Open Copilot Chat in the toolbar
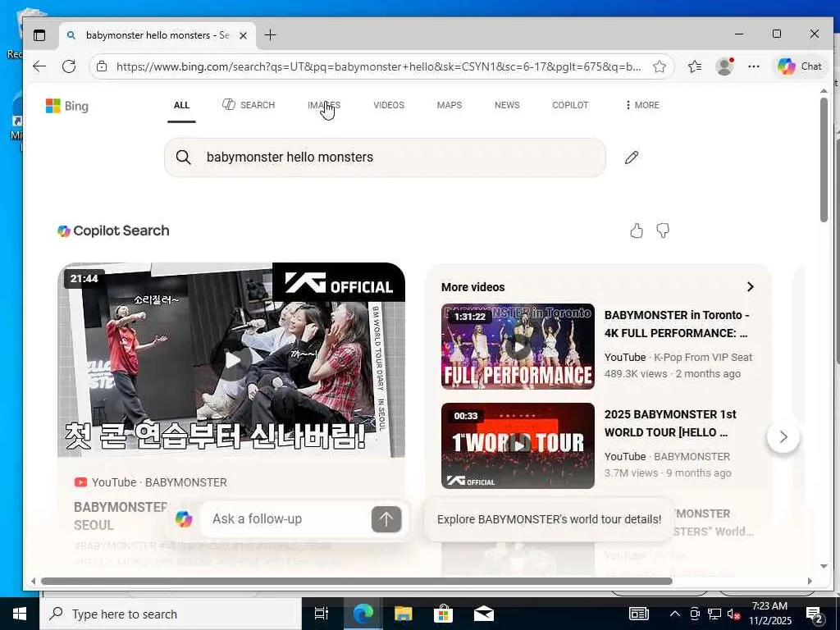 point(800,66)
